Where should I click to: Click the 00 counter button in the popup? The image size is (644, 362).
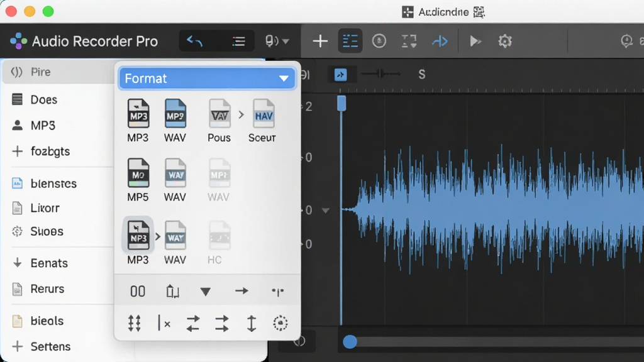138,292
